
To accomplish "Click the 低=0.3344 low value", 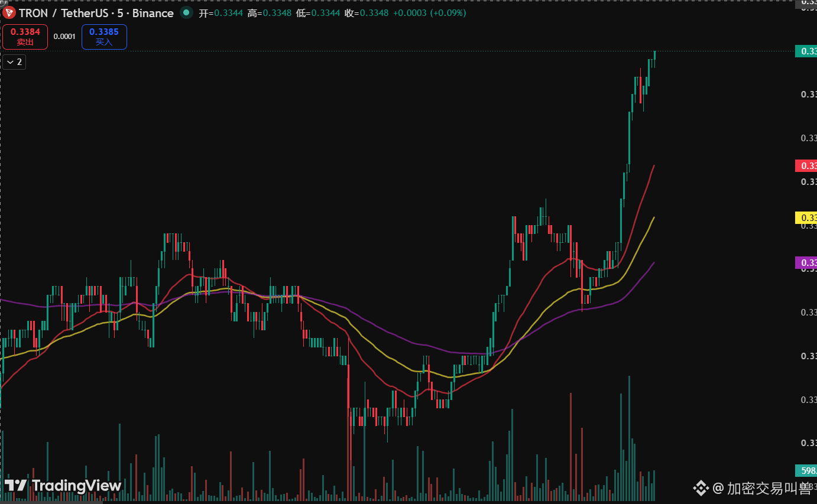I will point(318,12).
